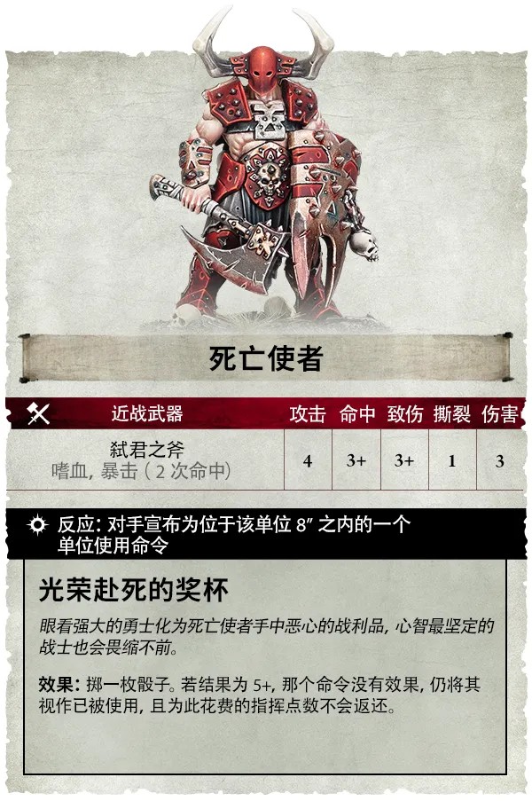Click the 命中 column header
This screenshot has height=801, width=532.
(x=356, y=414)
